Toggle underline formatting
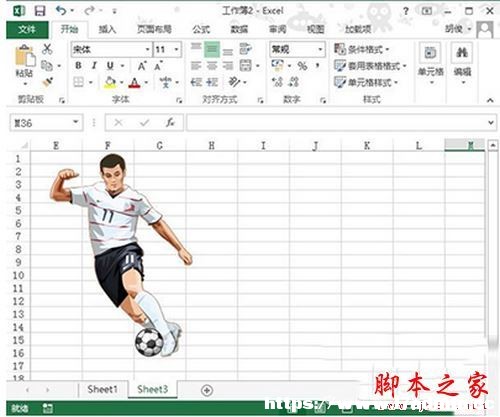 pyautogui.click(x=110, y=66)
